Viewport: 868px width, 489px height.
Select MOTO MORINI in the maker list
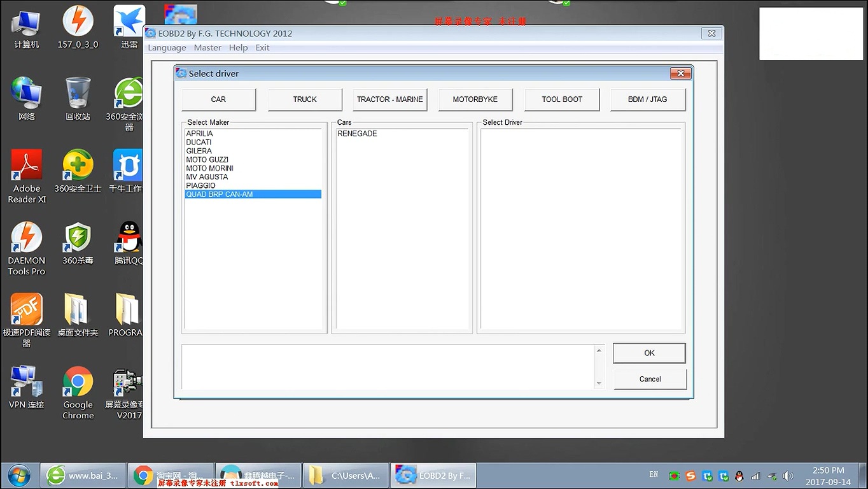[x=253, y=168]
